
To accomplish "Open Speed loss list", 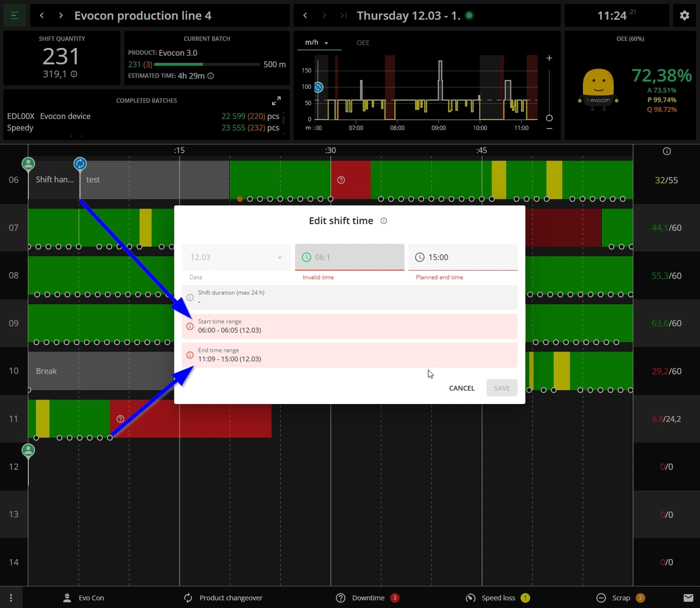I will point(497,598).
